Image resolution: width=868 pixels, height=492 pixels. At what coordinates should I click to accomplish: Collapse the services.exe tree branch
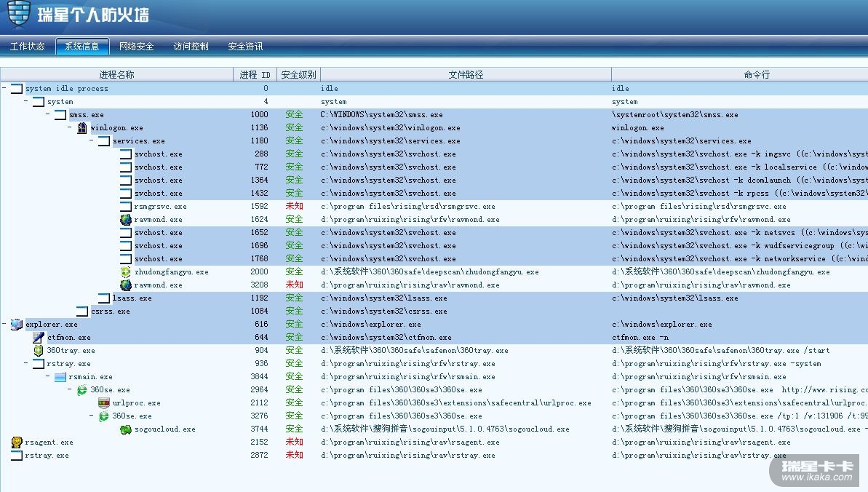point(92,141)
